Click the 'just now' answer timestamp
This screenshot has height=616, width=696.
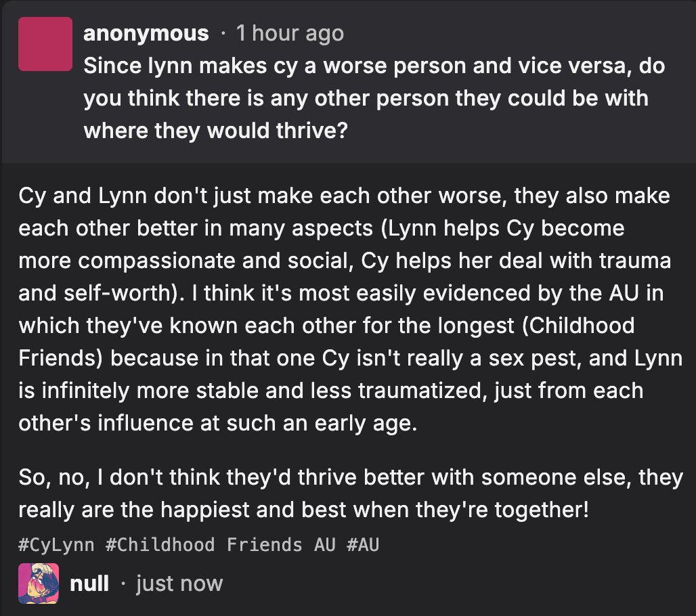(179, 583)
